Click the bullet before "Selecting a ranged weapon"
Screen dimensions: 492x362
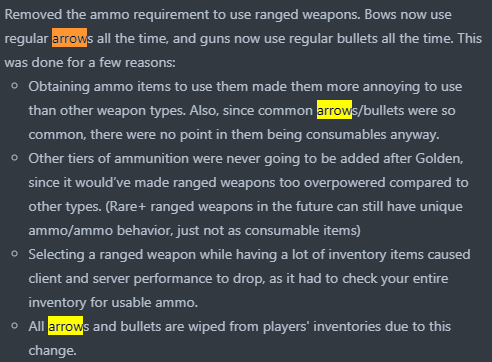coord(15,254)
